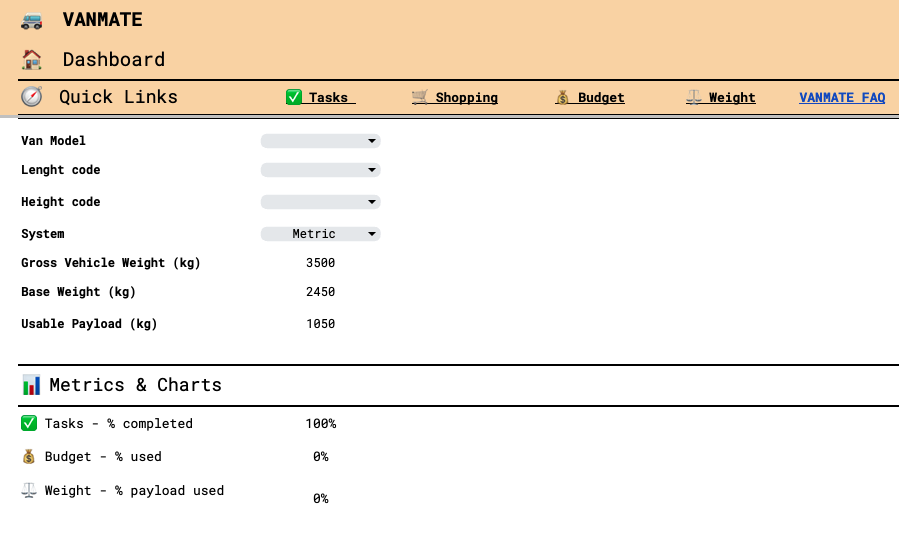This screenshot has height=541, width=899.
Task: Click the Weight - % payload used label
Action: pyautogui.click(x=134, y=491)
